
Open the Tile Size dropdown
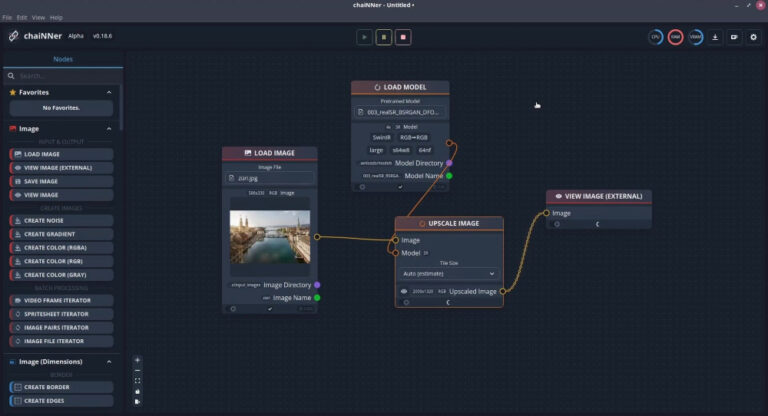448,273
